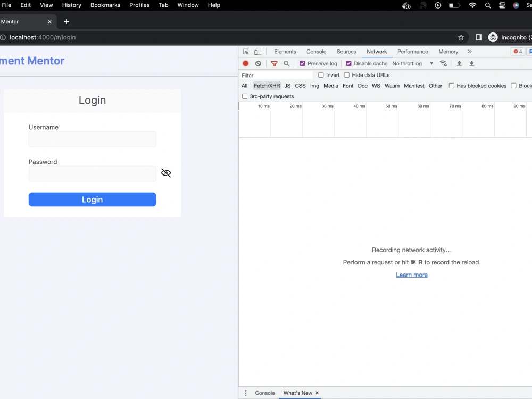Image resolution: width=532 pixels, height=399 pixels.
Task: Enable Hide data URLs checkbox
Action: [x=347, y=75]
